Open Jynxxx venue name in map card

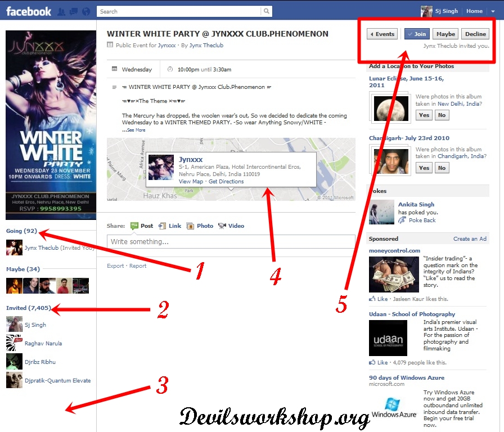pos(191,159)
